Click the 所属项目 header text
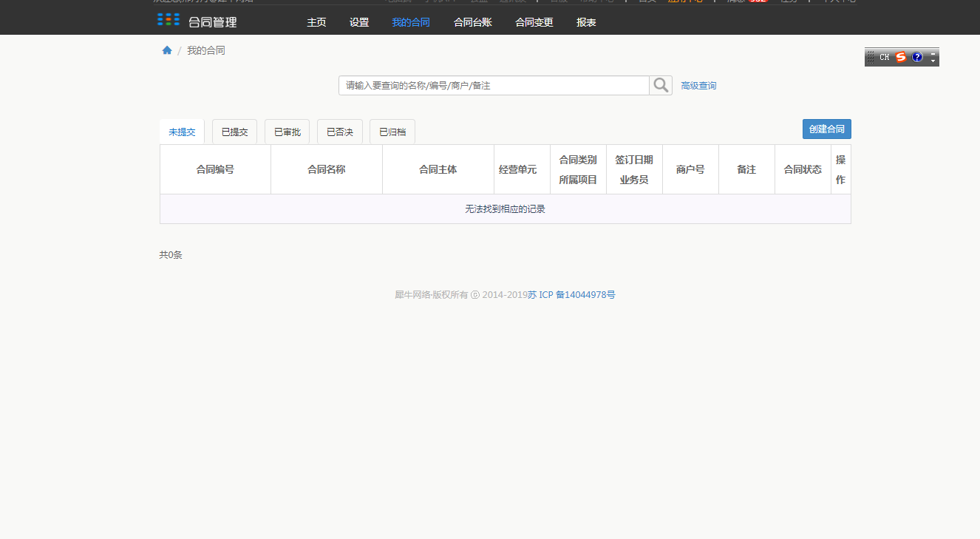Image resolution: width=980 pixels, height=539 pixels. pos(578,180)
